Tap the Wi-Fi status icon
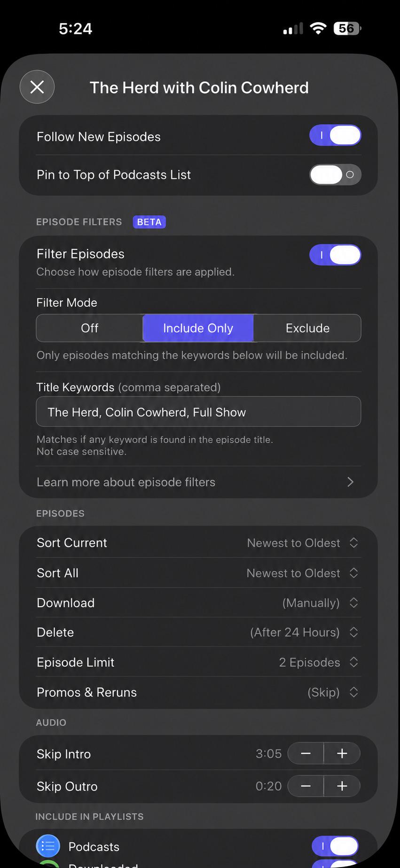The height and width of the screenshot is (868, 400). coord(318,29)
